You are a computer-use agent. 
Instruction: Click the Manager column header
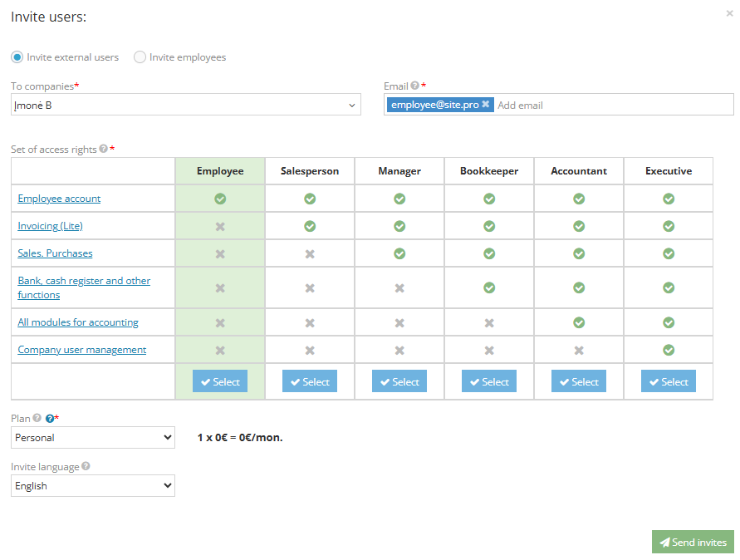[399, 171]
